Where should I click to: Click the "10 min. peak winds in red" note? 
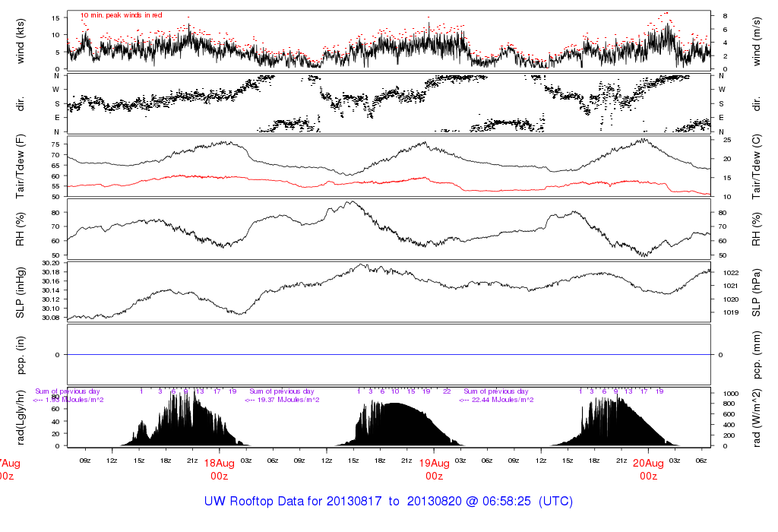point(122,15)
